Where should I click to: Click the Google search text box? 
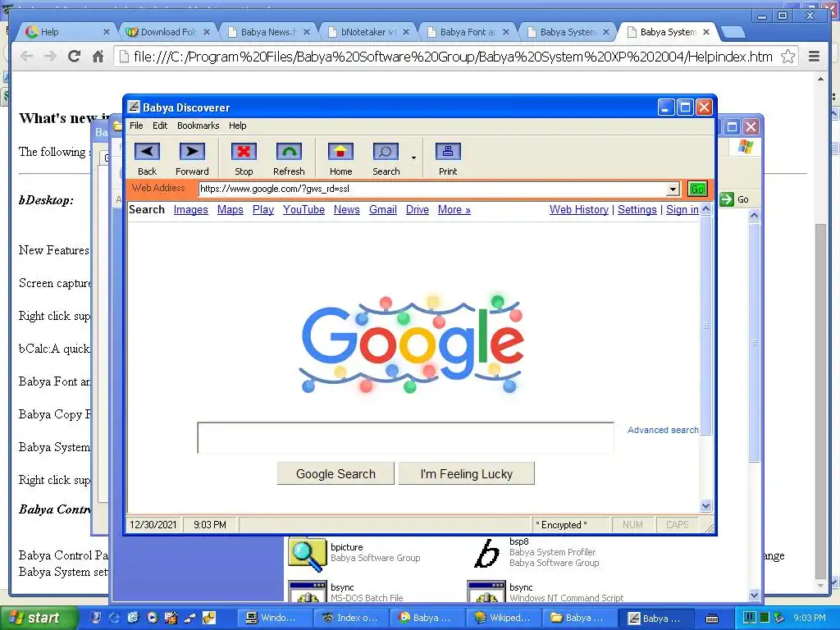click(x=405, y=438)
